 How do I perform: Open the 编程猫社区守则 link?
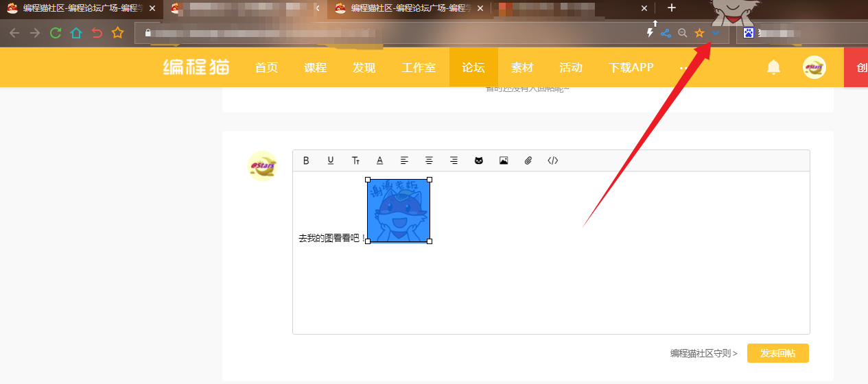point(704,354)
